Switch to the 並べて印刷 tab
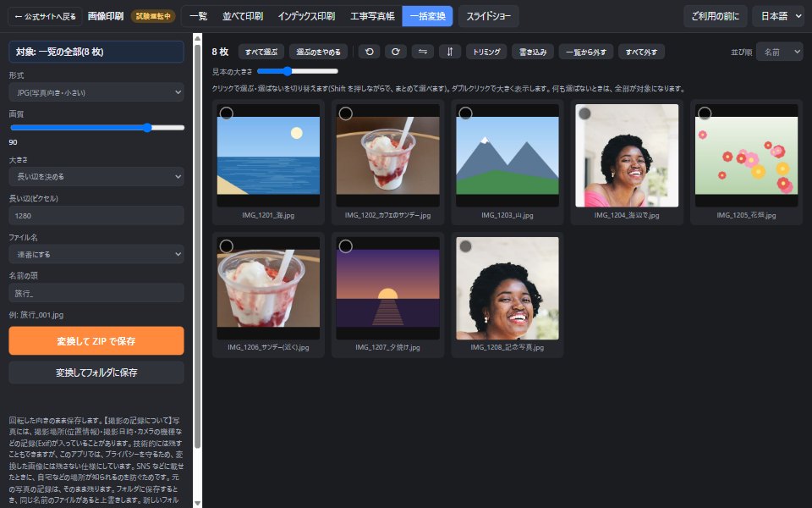The height and width of the screenshot is (508, 812). point(243,16)
